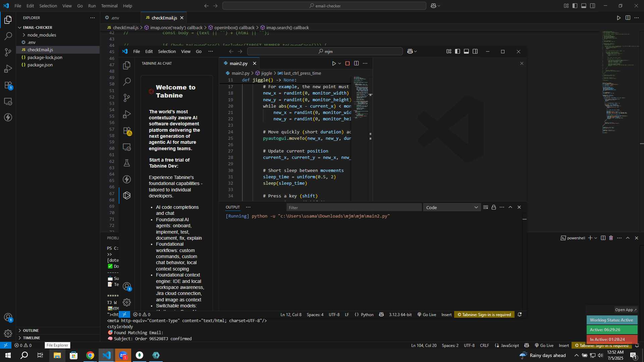Toggle secondary side bar in mjm title bar
Viewport: 644px width, 362px height.
pyautogui.click(x=475, y=51)
